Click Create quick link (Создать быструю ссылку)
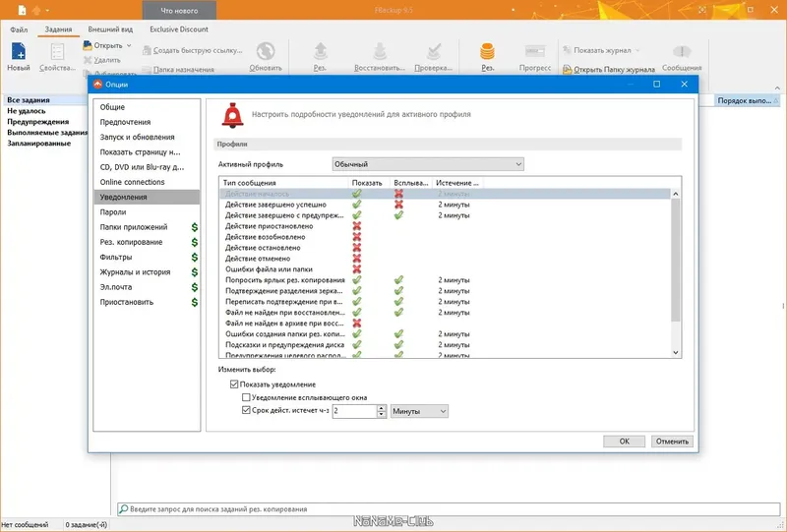Screen dimensions: 787x532 tap(192, 50)
